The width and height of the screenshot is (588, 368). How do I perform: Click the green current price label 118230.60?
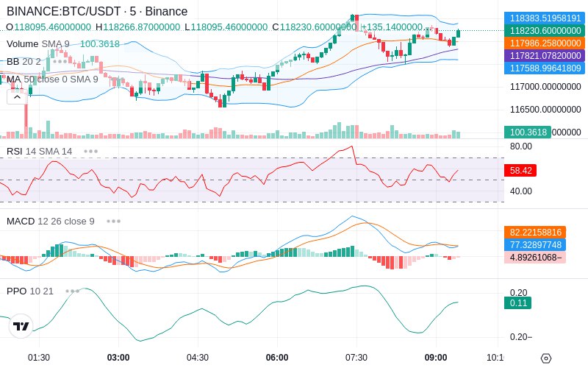[545, 30]
